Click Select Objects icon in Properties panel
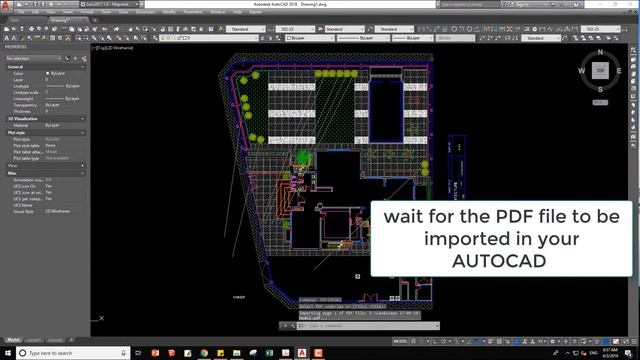This screenshot has height=360, width=640. [76, 59]
